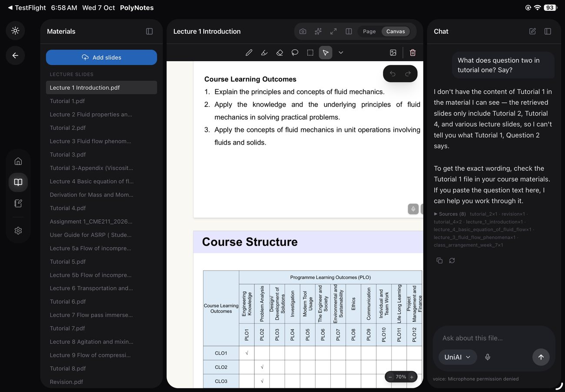Tap the chat microphone icon
The width and height of the screenshot is (565, 392).
tap(488, 357)
